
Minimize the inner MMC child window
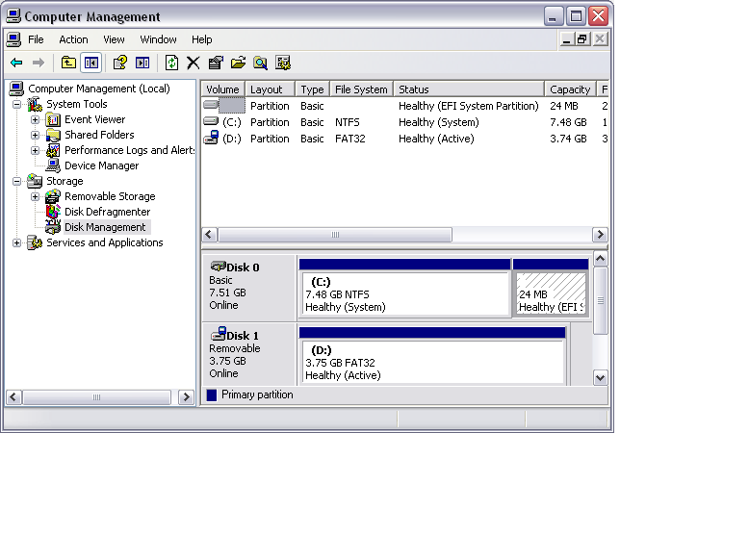pyautogui.click(x=566, y=39)
